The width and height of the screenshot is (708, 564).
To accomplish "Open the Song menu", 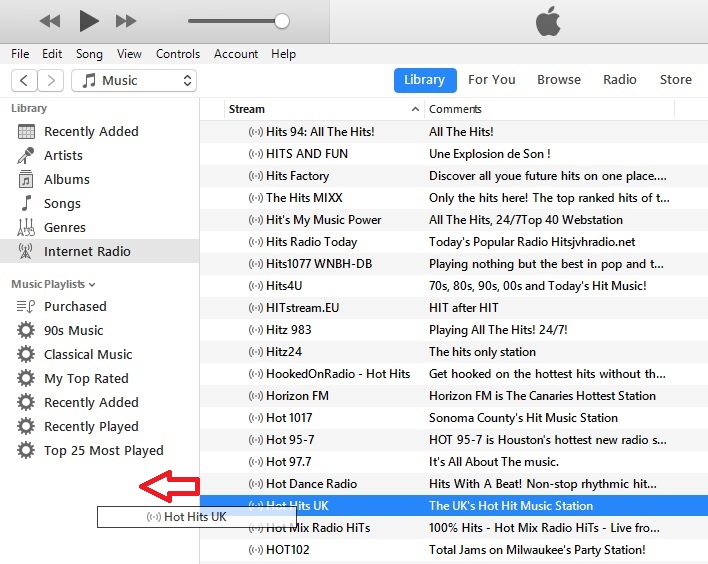I will coord(89,54).
